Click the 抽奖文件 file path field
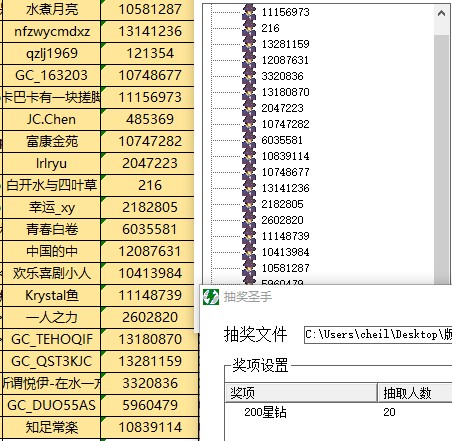This screenshot has width=452, height=441. tap(378, 334)
